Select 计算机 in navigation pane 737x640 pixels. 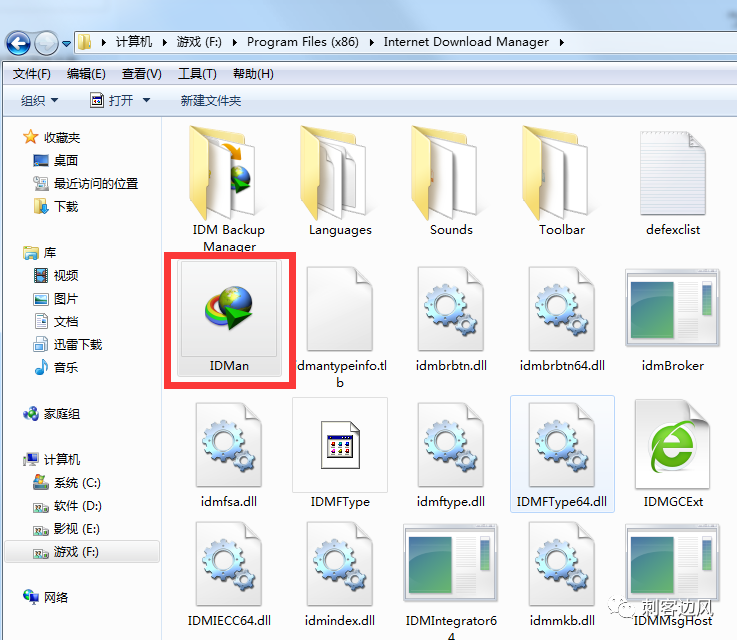51,460
